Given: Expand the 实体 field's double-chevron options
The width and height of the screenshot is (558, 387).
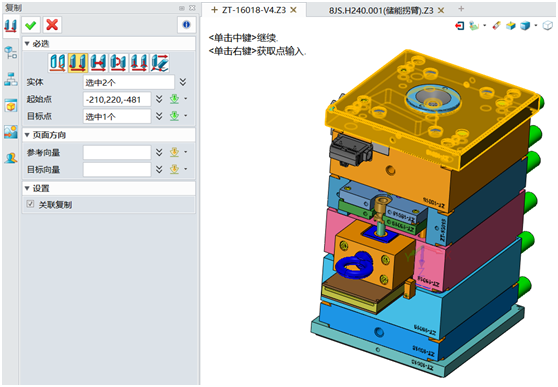Looking at the screenshot, I should pos(183,82).
